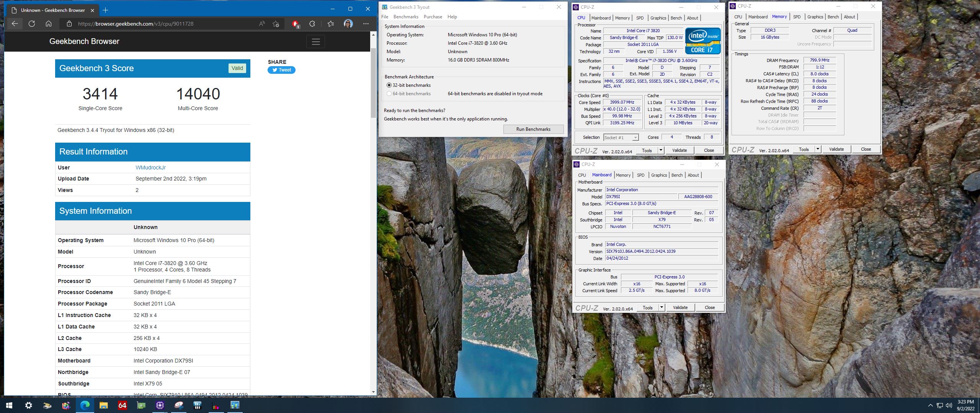Open Purchase menu in Geekbench 3 Tryout
The width and height of the screenshot is (980, 413).
click(433, 17)
